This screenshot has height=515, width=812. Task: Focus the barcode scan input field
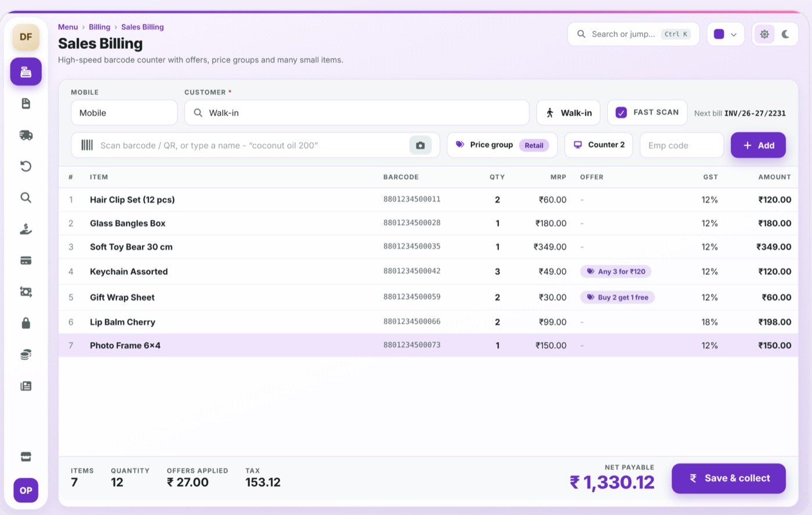tap(255, 145)
